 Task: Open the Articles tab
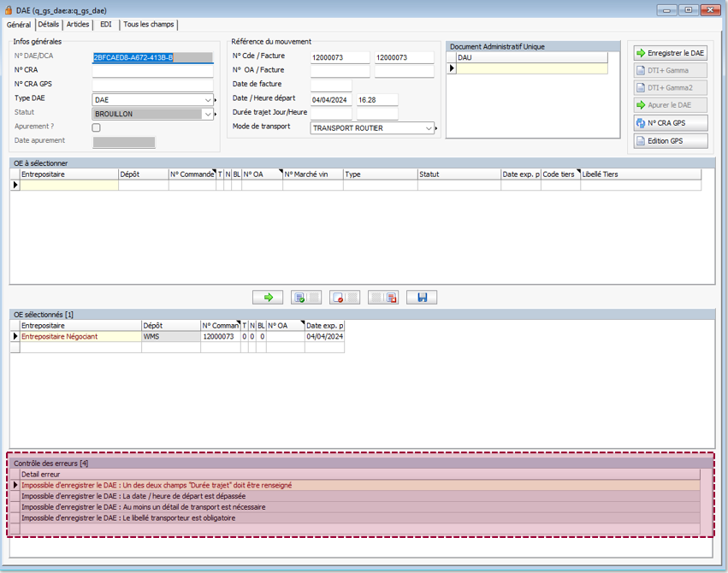point(78,25)
